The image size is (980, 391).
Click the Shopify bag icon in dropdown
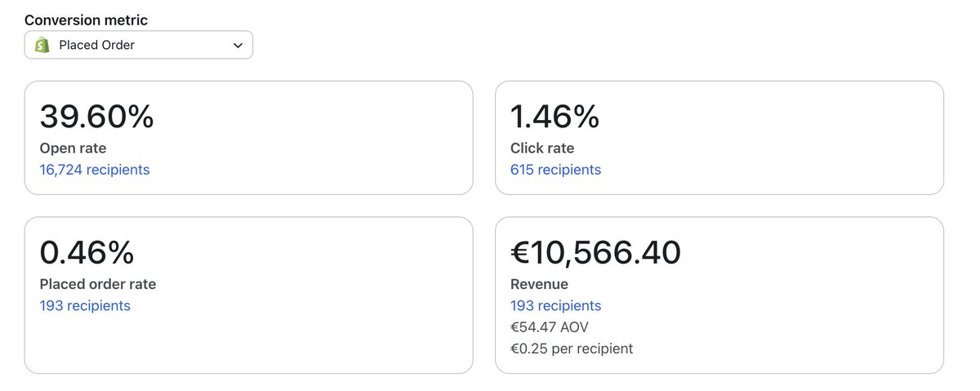click(x=42, y=46)
